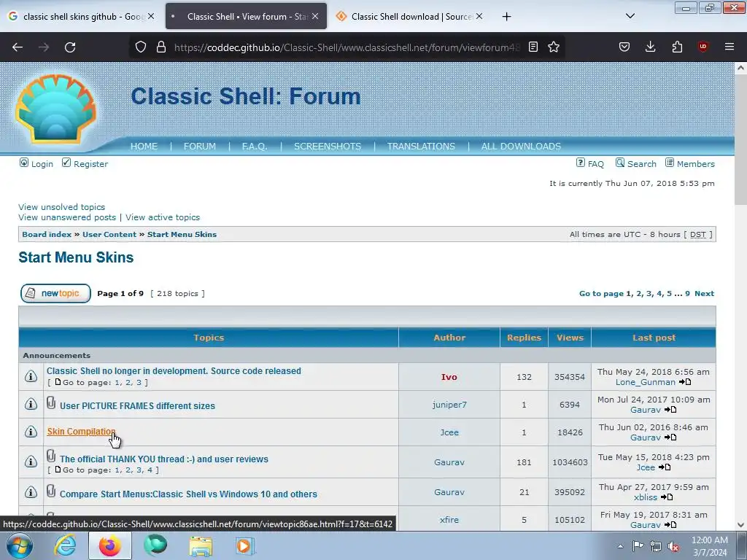Open the Windows Start button
The height and width of the screenshot is (560, 747).
[19, 545]
